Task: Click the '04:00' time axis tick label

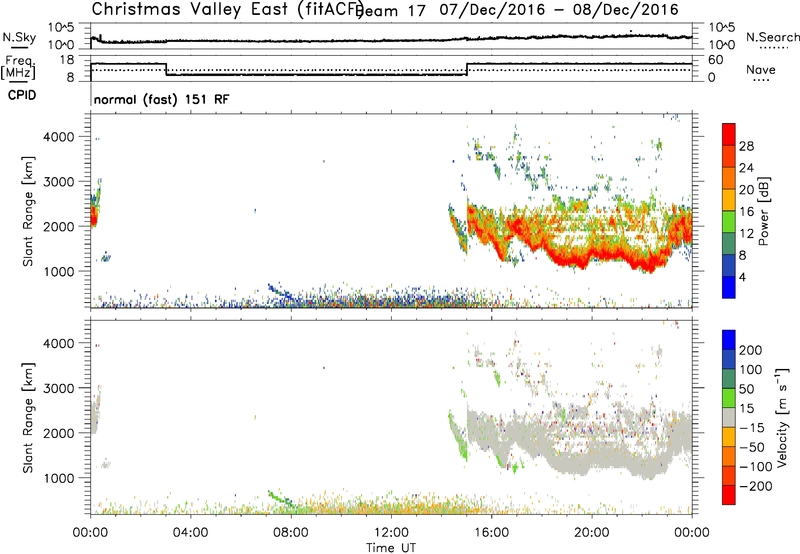Action: pyautogui.click(x=190, y=533)
